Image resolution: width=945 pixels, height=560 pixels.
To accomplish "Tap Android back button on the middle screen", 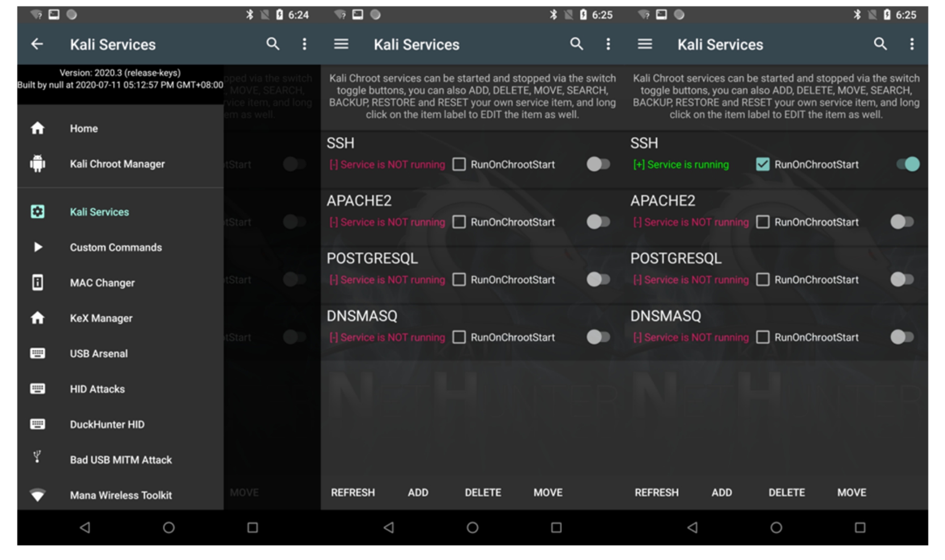I will pyautogui.click(x=388, y=528).
